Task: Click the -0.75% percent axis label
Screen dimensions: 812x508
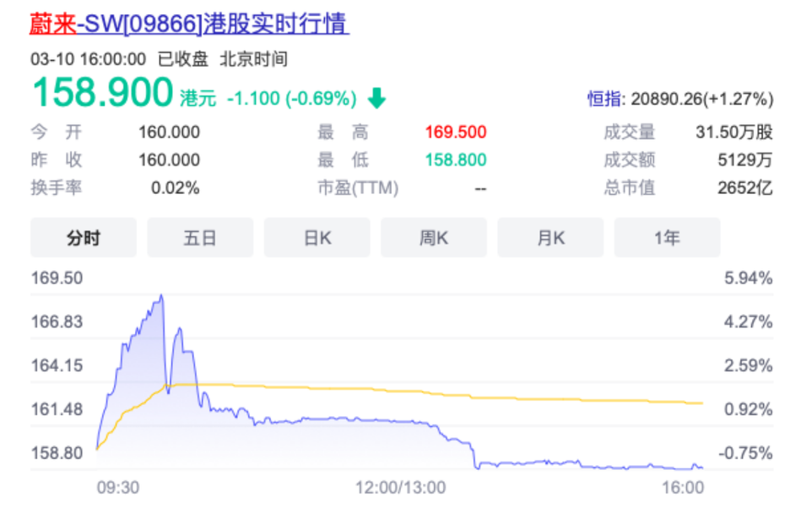Action: [x=745, y=453]
